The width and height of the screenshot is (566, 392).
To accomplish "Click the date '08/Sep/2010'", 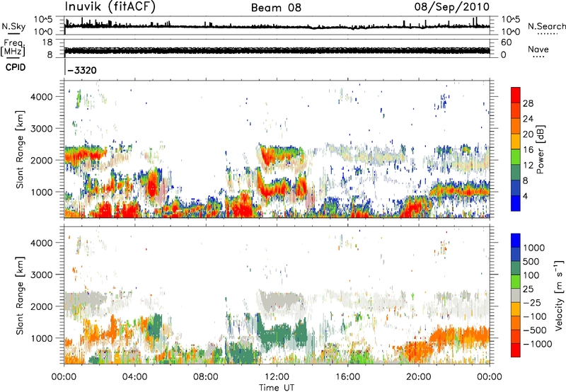I will 452,7.
